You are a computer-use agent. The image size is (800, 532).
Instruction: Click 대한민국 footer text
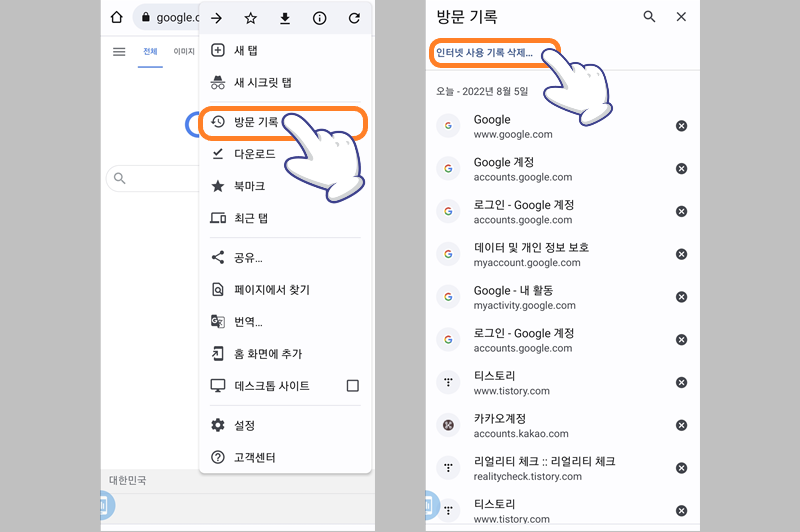[x=128, y=480]
